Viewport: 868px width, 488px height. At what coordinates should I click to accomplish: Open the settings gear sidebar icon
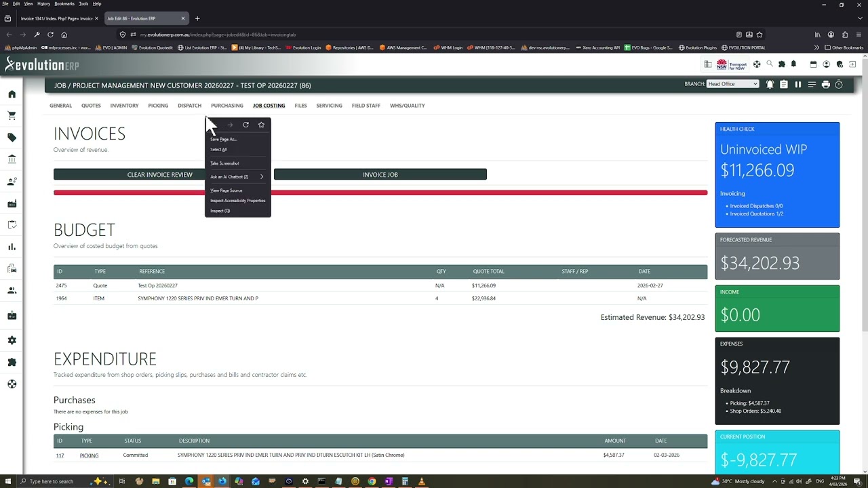(12, 340)
